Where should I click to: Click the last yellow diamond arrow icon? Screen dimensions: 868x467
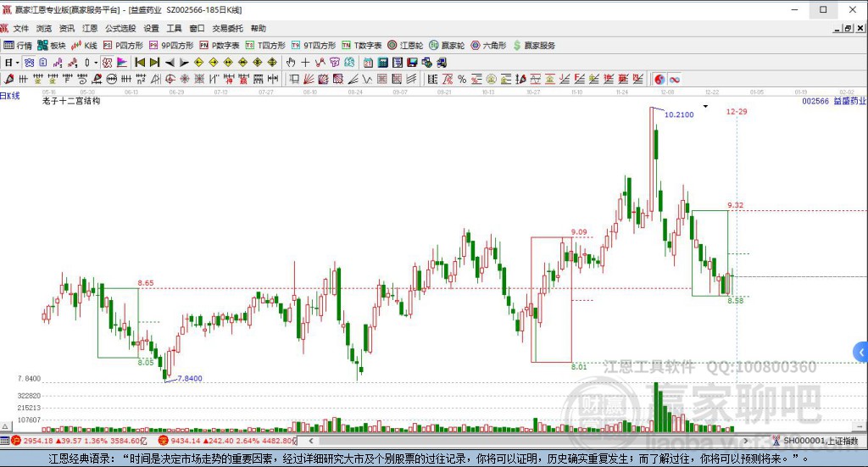click(x=272, y=63)
